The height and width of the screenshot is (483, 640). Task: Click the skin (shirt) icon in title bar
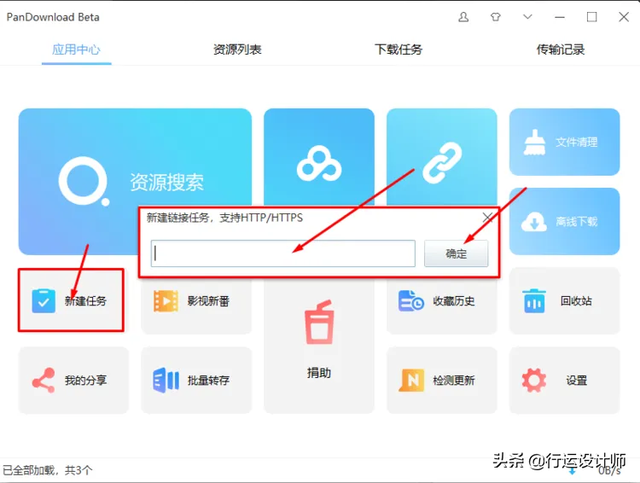click(x=496, y=17)
